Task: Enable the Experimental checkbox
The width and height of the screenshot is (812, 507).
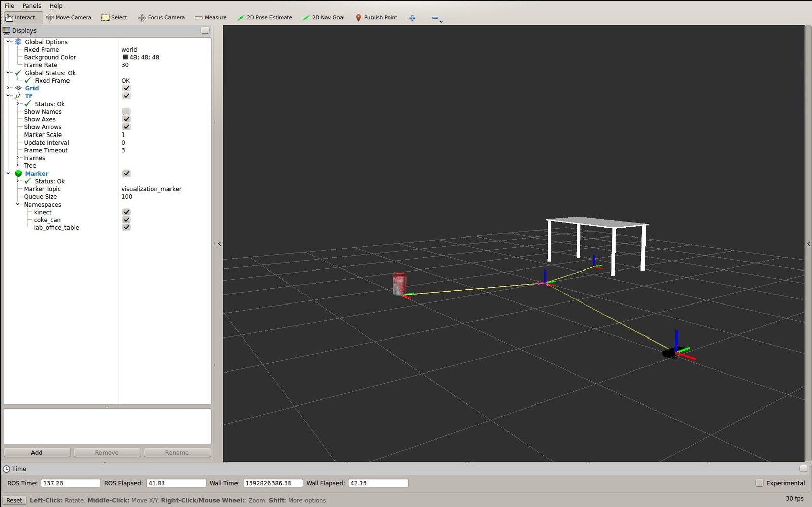Action: tap(759, 483)
